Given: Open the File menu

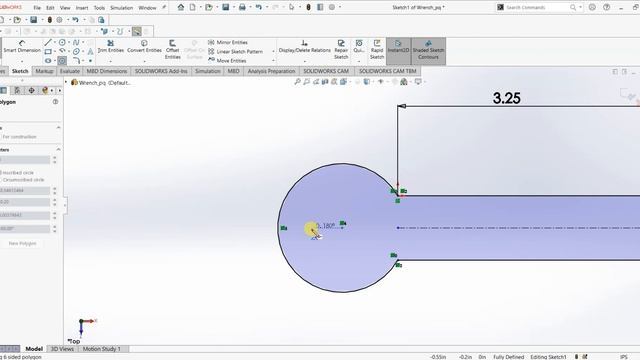Looking at the screenshot, I should (37, 8).
